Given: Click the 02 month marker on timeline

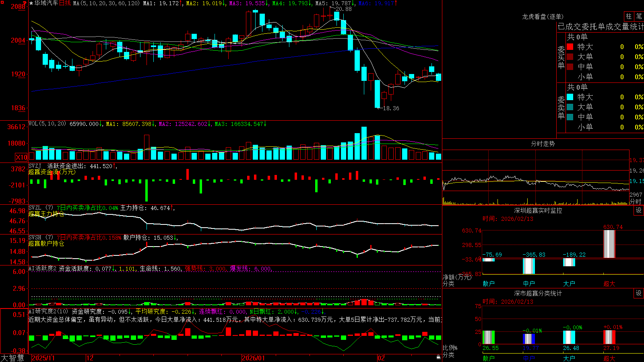Looking at the screenshot, I should 381,358.
